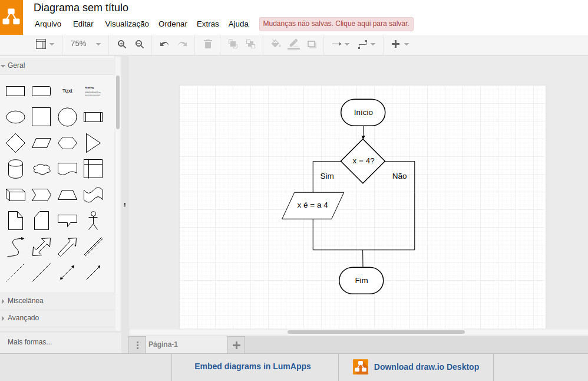Screen dimensions: 588x381
Task: Click Mais formas link
Action: point(30,342)
